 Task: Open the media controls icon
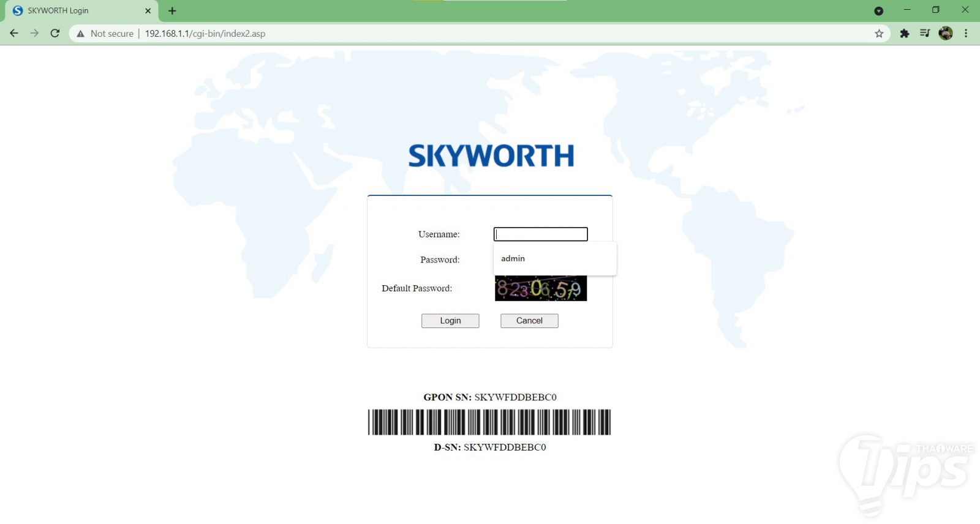pyautogui.click(x=925, y=34)
